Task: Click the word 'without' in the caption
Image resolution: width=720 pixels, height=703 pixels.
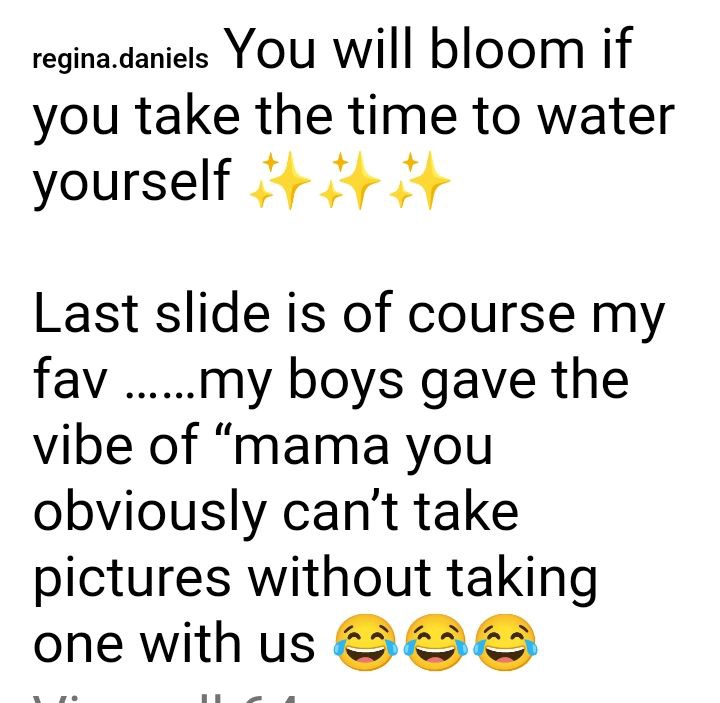Action: [340, 575]
